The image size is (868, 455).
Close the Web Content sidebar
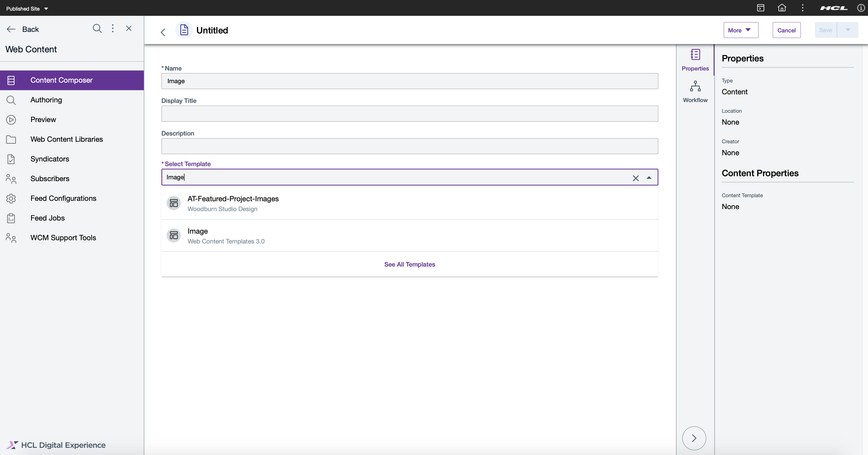point(129,28)
